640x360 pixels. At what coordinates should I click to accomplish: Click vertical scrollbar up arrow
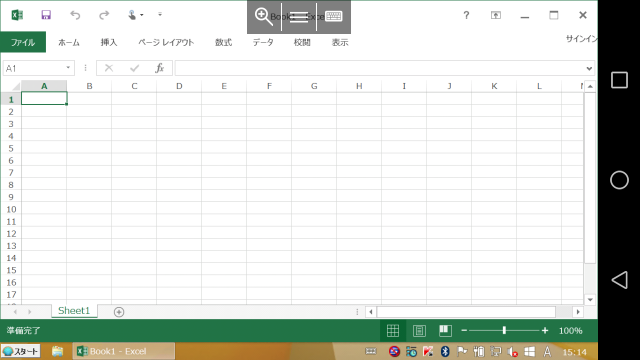coord(590,87)
